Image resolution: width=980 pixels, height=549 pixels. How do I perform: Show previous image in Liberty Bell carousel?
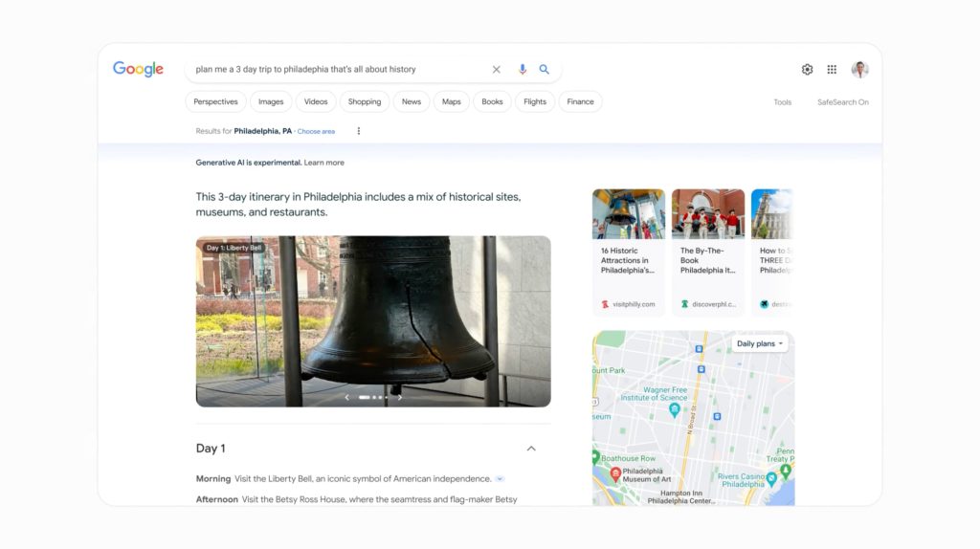pos(346,397)
